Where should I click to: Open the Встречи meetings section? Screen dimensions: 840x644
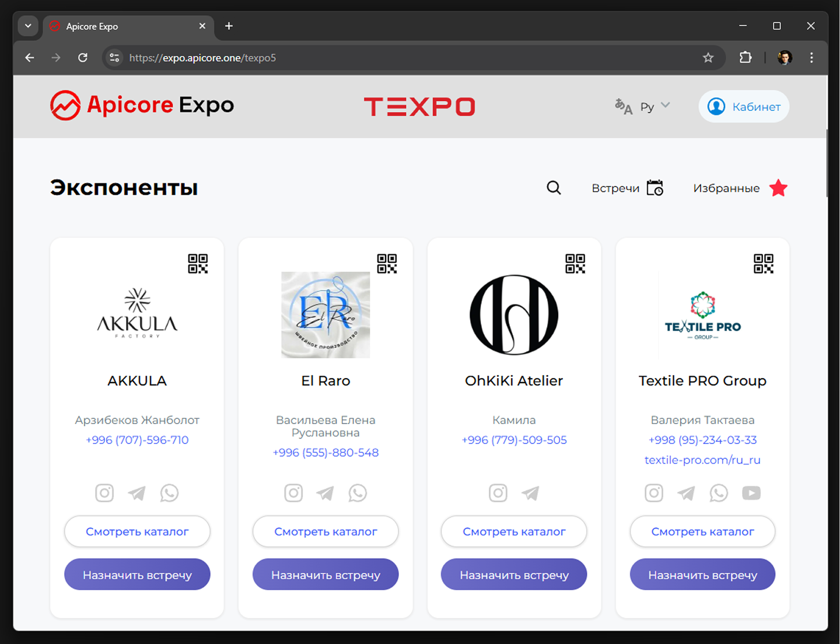click(628, 188)
